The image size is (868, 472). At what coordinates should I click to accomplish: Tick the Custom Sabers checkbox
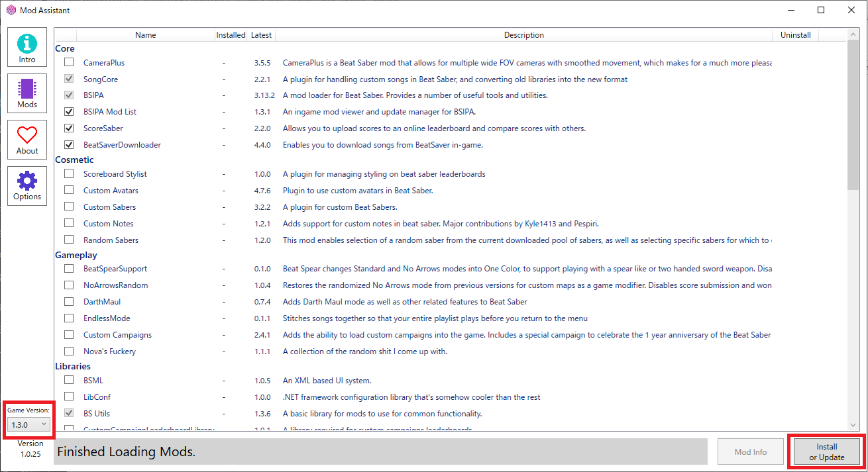click(69, 207)
